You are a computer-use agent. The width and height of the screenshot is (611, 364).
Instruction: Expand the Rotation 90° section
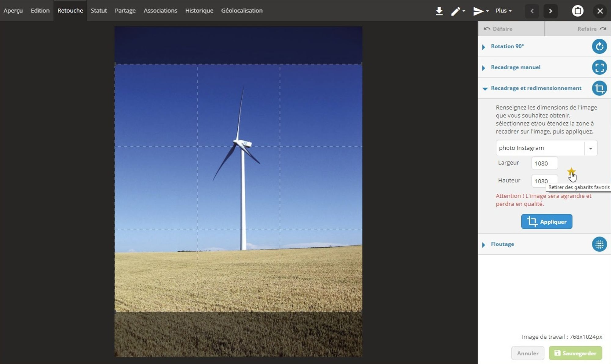tap(507, 46)
